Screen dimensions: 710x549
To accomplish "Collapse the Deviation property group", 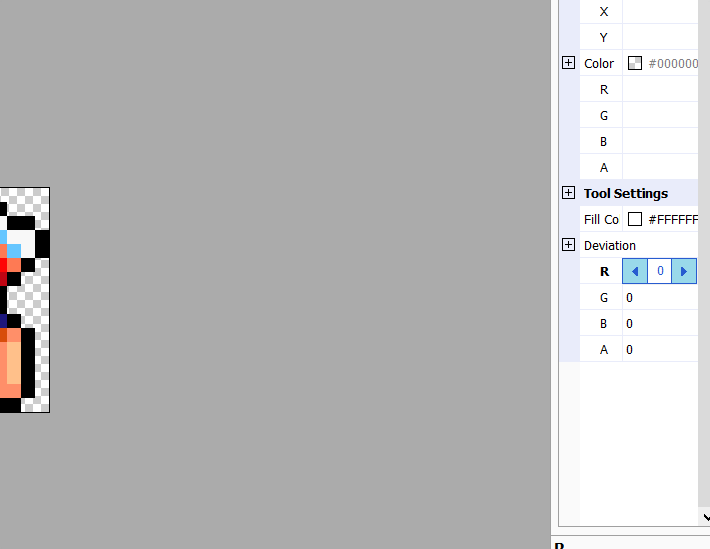I will pos(568,245).
